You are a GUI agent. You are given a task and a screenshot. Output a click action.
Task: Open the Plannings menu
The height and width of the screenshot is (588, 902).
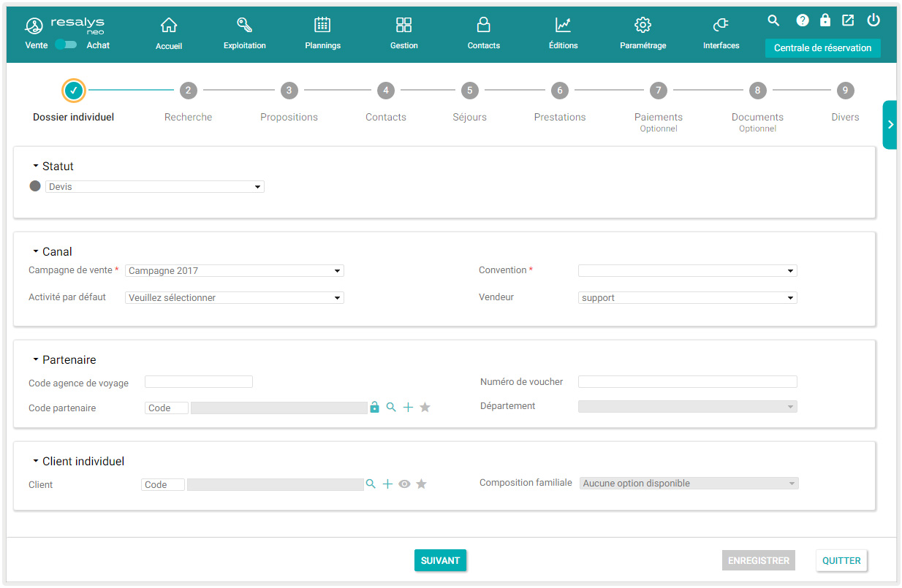pos(322,34)
